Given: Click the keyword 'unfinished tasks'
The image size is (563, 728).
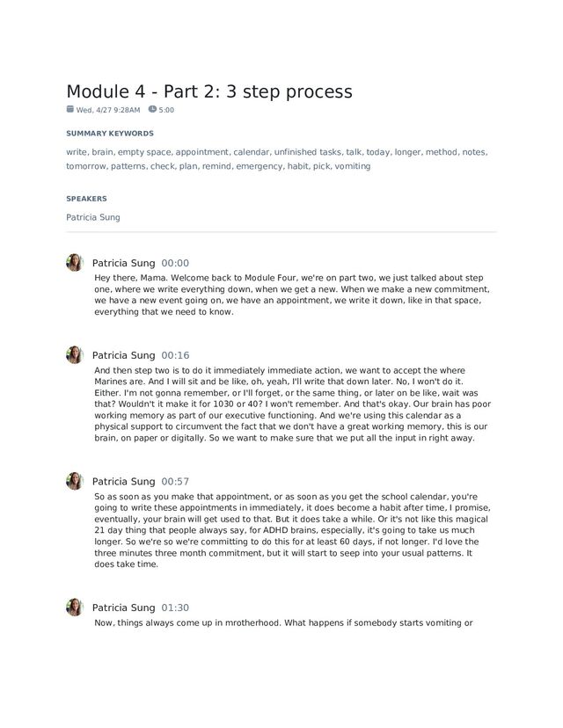Looking at the screenshot, I should (307, 152).
